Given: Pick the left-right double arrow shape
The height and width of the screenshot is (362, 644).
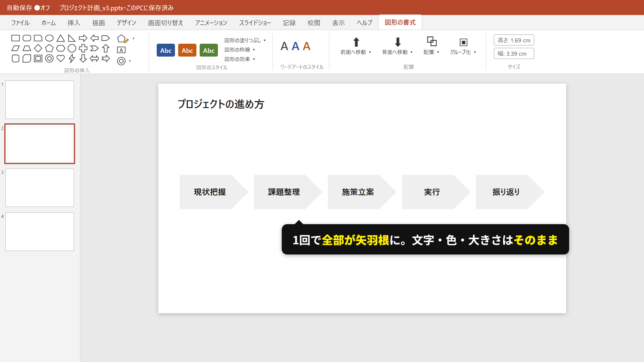Looking at the screenshot, I should point(94,58).
